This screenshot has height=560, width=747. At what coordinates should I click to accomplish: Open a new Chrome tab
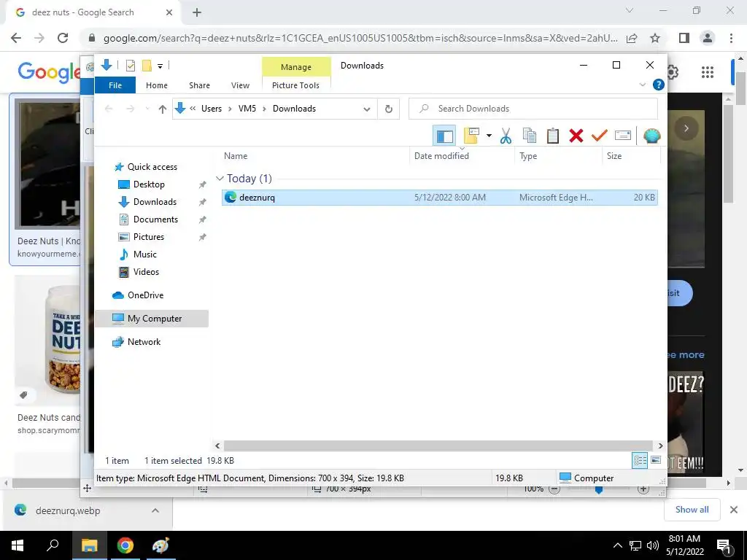pyautogui.click(x=197, y=12)
